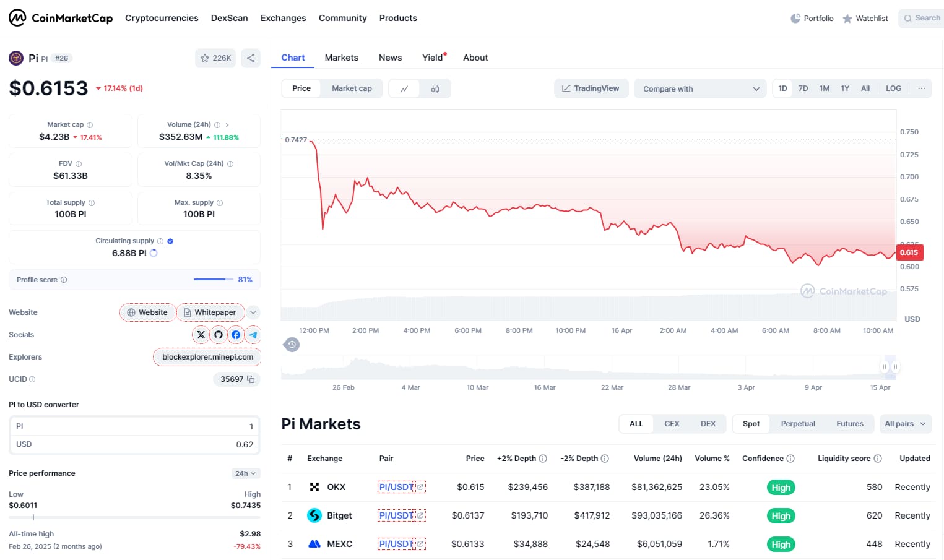Viewport: 944px width, 560px height.
Task: Add Pi to watchlist star 226K
Action: point(215,58)
